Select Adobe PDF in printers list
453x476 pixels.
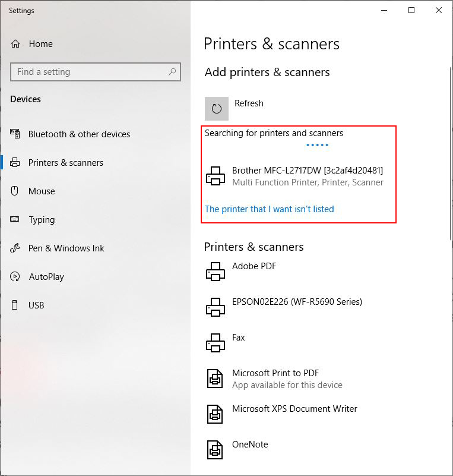click(254, 266)
